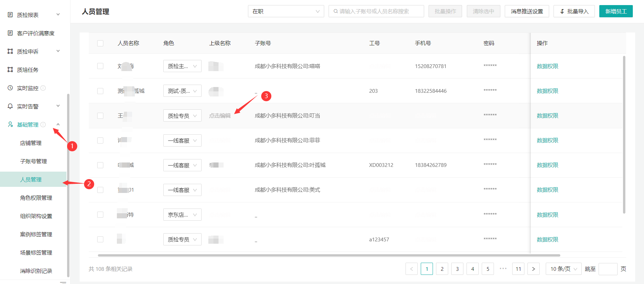This screenshot has width=644, height=284.
Task: Check the row with job number 203
Action: click(100, 91)
